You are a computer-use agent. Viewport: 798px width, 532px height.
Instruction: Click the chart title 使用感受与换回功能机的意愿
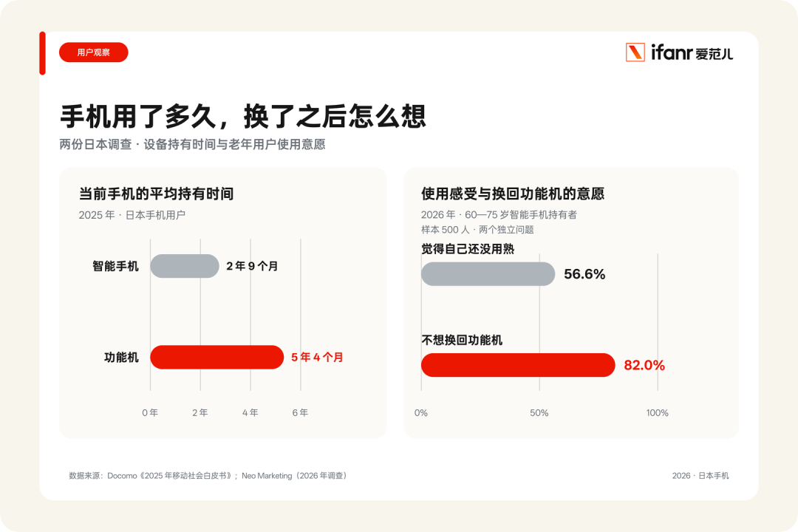point(513,194)
